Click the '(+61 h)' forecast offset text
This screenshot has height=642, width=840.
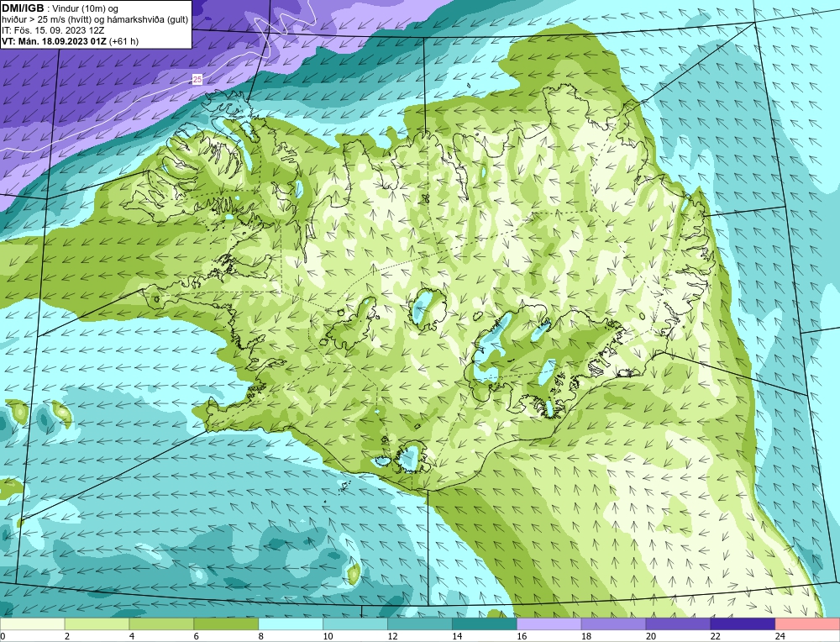[x=123, y=41]
